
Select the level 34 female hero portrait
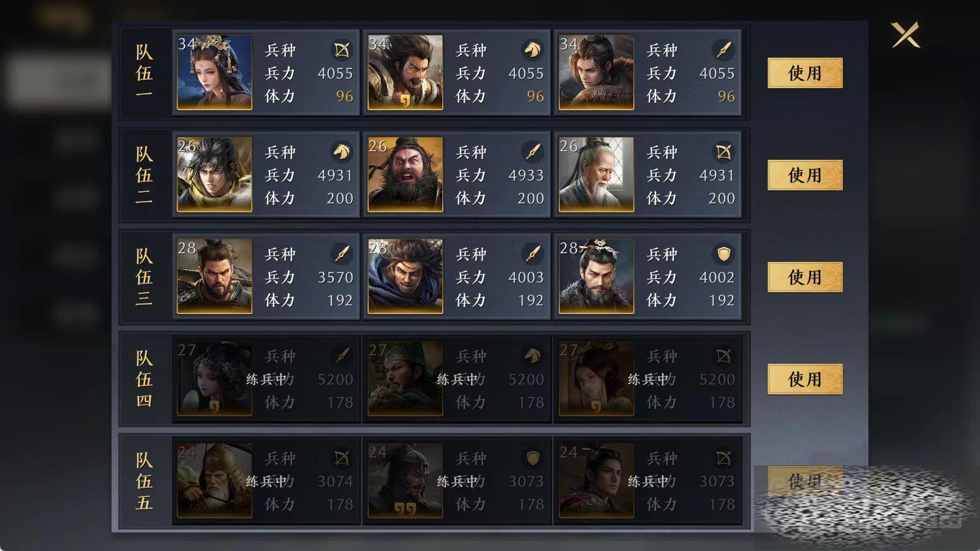tap(214, 72)
